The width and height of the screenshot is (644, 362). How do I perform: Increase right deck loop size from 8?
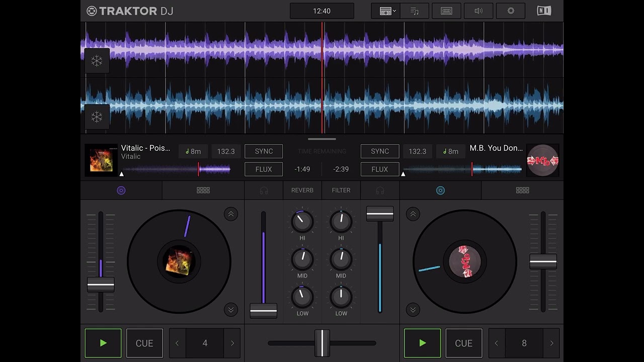coord(552,343)
